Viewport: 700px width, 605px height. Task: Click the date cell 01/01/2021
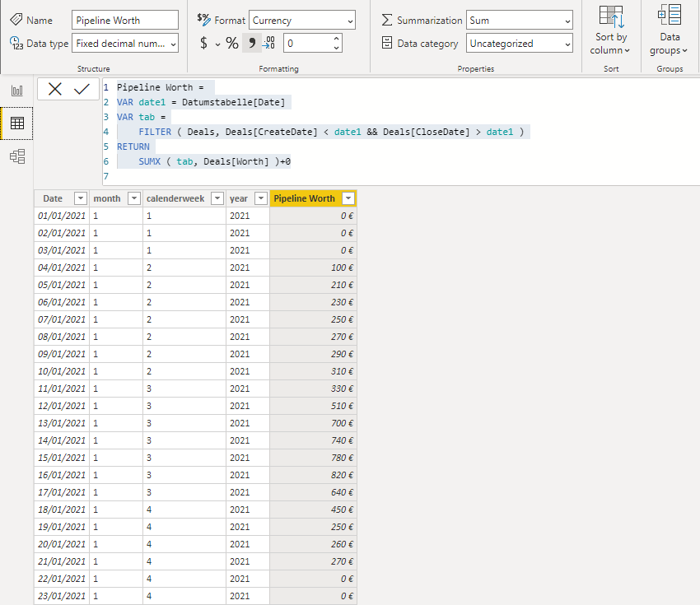pyautogui.click(x=62, y=216)
